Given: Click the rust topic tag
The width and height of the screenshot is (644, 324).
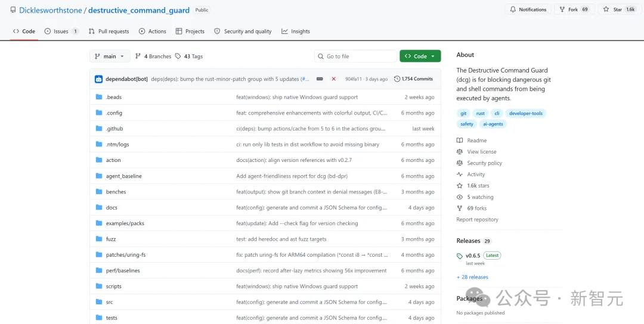Looking at the screenshot, I should coord(481,113).
